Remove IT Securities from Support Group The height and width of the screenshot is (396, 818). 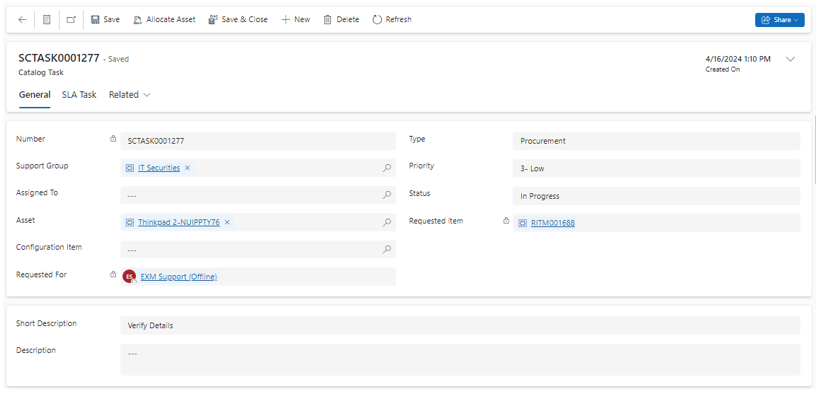point(187,168)
